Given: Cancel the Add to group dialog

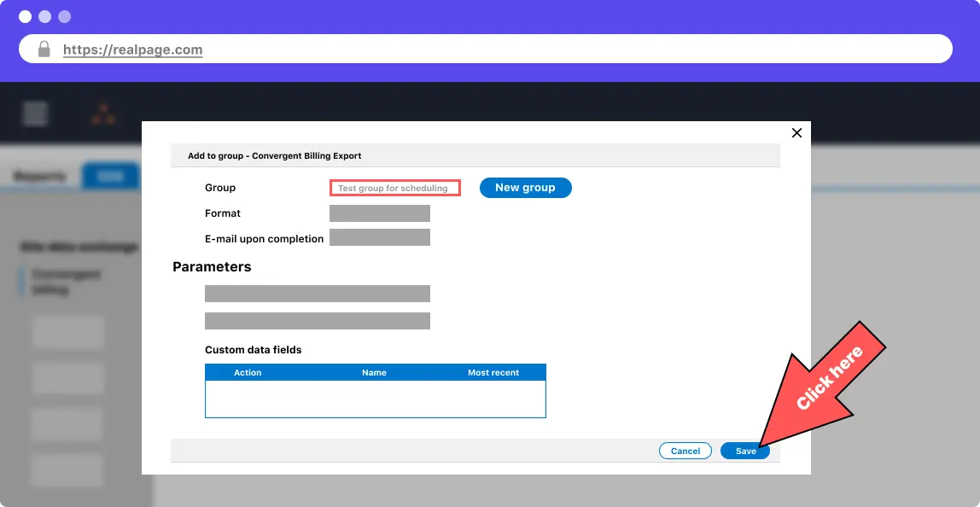Looking at the screenshot, I should tap(685, 451).
